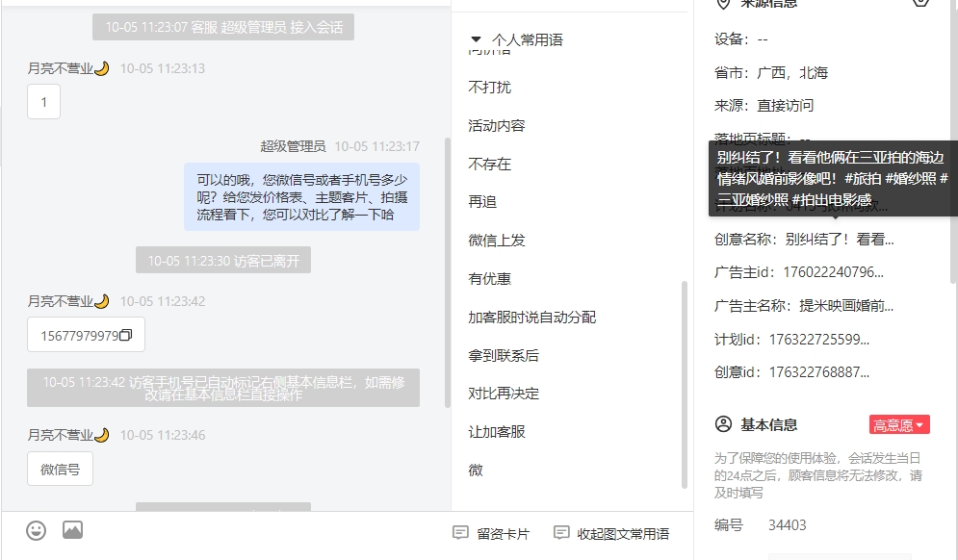Select quick phrase 微信上发
This screenshot has height=560, width=958.
click(497, 240)
